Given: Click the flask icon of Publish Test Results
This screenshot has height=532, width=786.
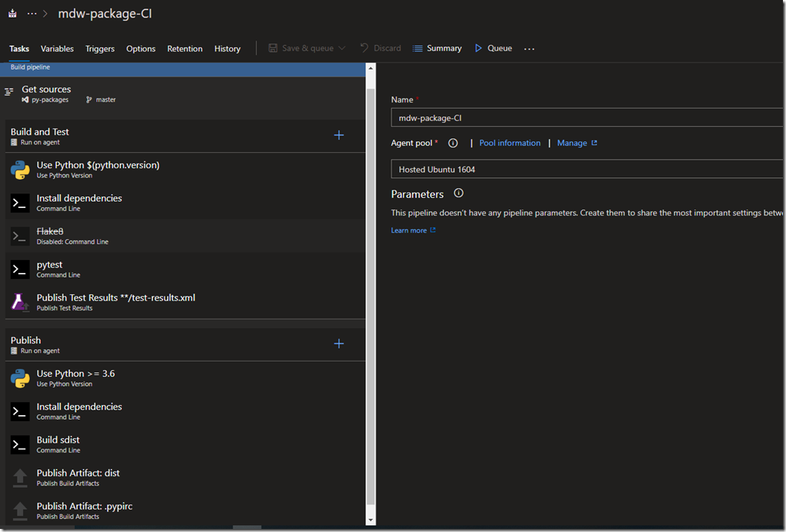Looking at the screenshot, I should (20, 302).
